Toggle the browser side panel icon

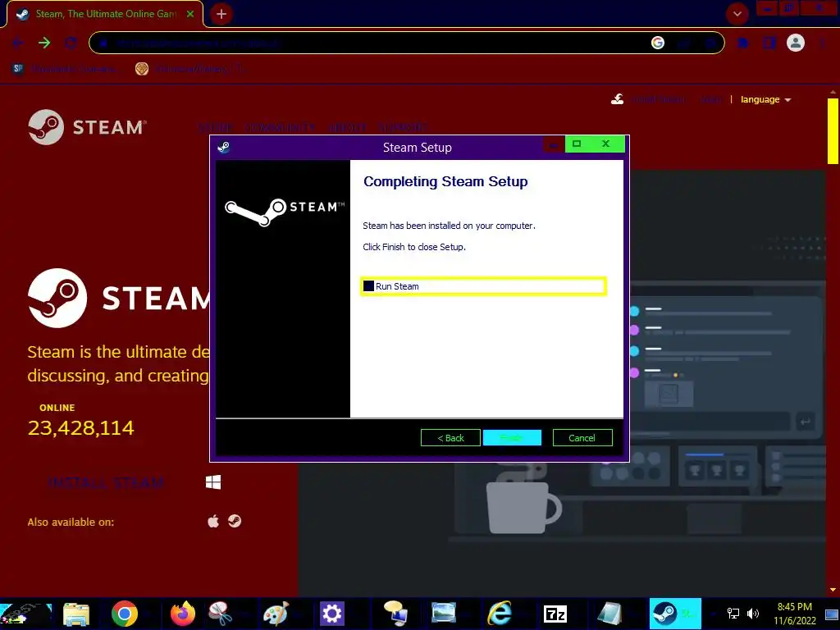click(x=769, y=43)
